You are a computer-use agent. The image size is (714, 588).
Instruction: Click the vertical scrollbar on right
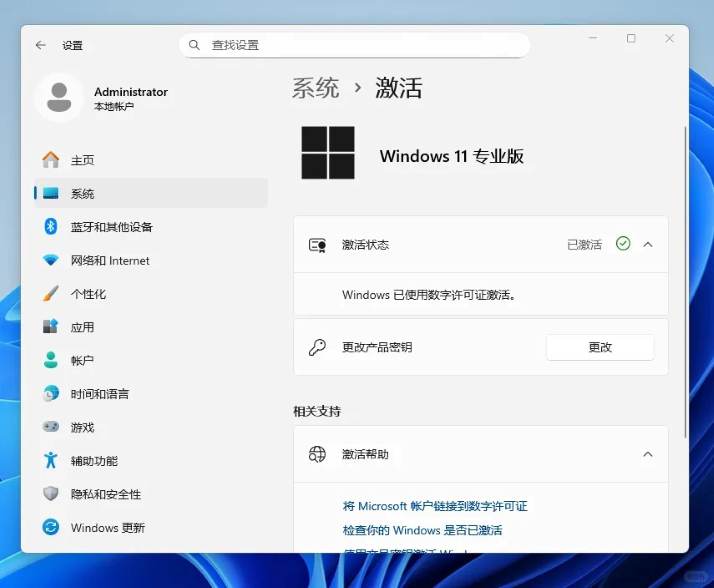coord(685,282)
